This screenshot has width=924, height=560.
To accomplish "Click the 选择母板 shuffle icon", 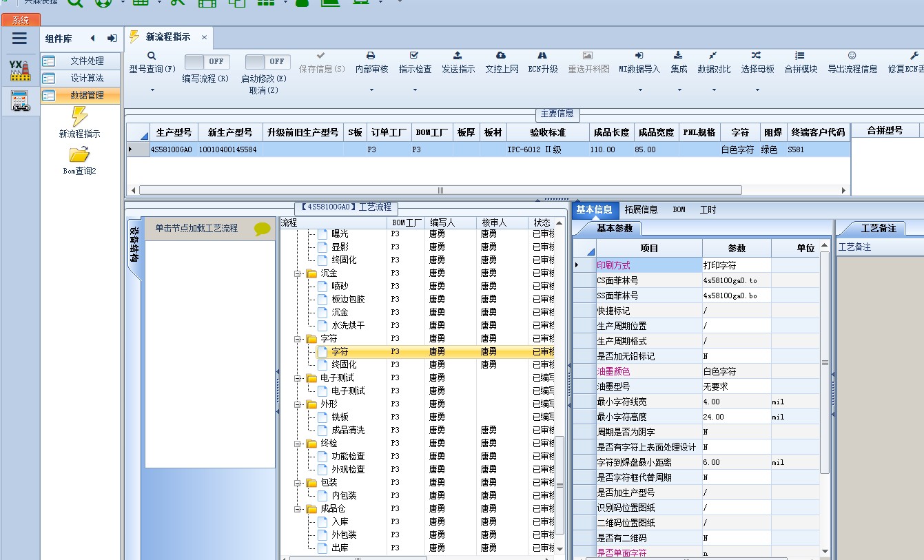I will pos(757,55).
